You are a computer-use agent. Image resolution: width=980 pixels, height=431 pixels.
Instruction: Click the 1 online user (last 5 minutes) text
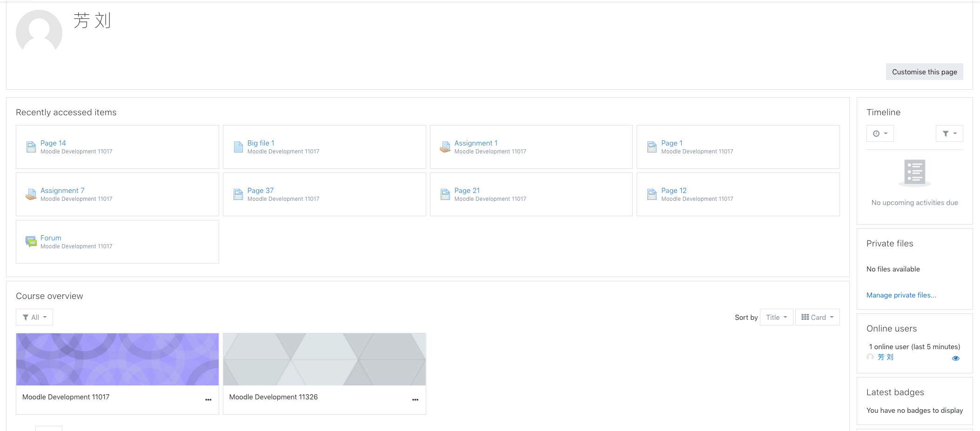(x=915, y=347)
